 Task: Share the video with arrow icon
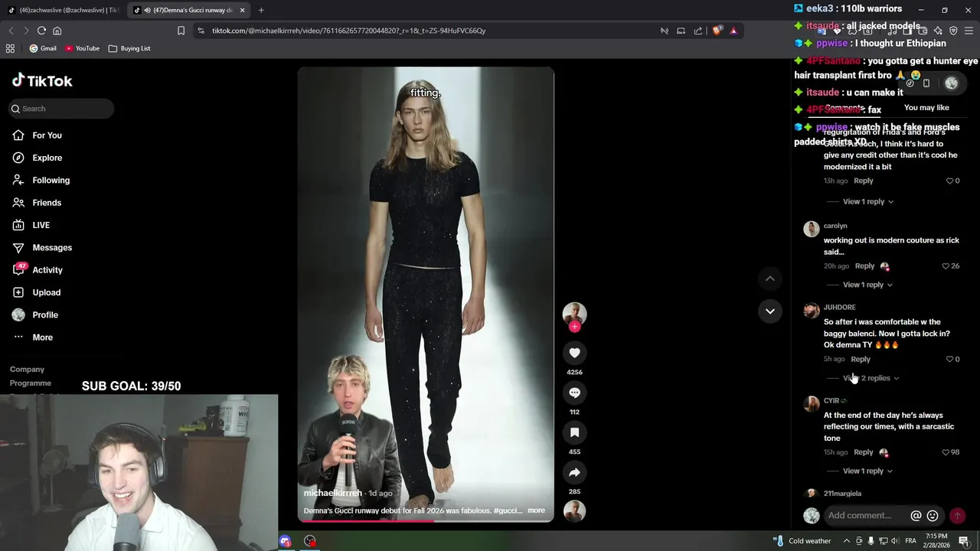(x=574, y=472)
